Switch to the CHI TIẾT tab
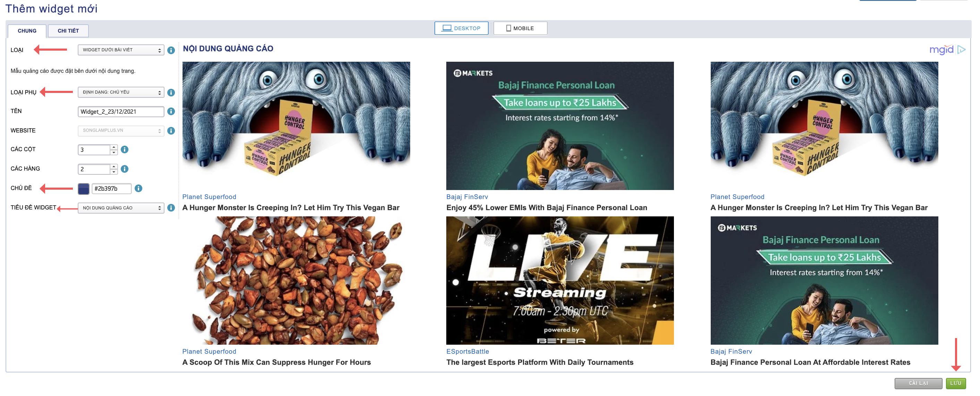980x396 pixels. [x=68, y=31]
